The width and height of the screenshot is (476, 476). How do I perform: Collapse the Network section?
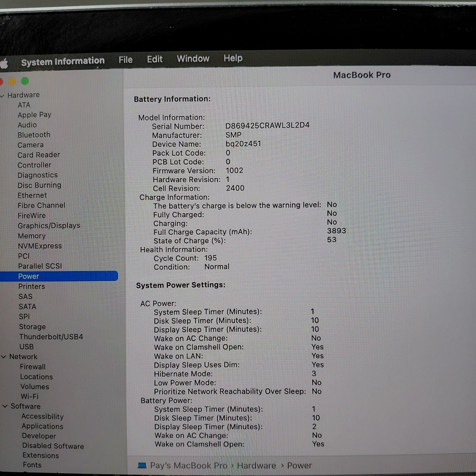coord(4,357)
